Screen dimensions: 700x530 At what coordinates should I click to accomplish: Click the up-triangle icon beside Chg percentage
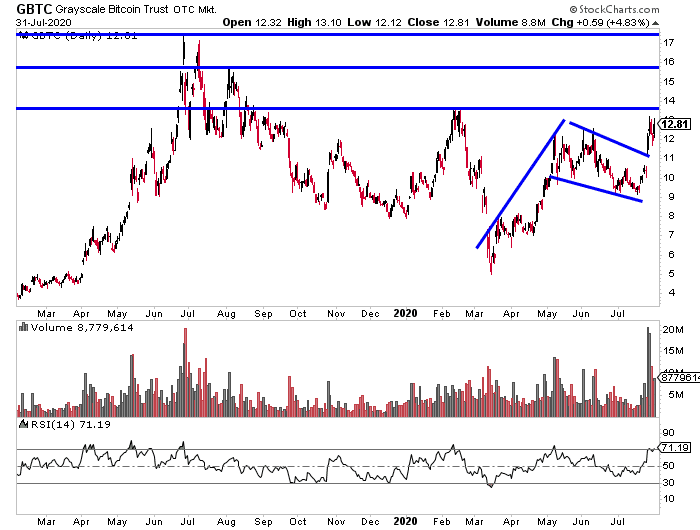point(655,23)
